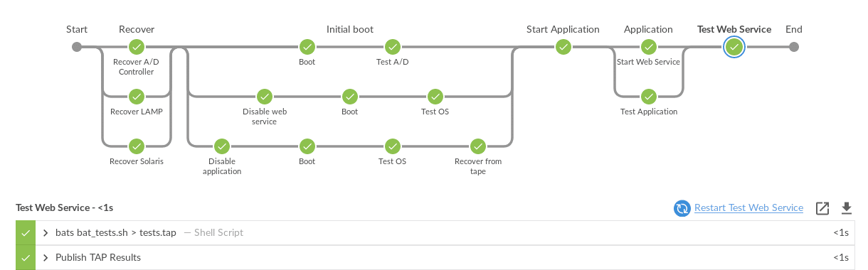This screenshot has height=270, width=868.
Task: Open the log in a new window
Action: coord(822,208)
